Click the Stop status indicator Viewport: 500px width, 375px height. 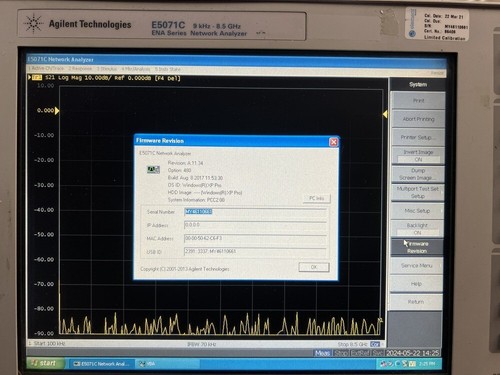341,353
